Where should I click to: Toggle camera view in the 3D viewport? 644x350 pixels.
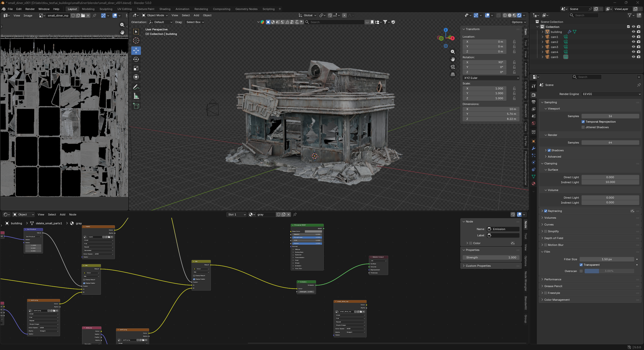[453, 67]
